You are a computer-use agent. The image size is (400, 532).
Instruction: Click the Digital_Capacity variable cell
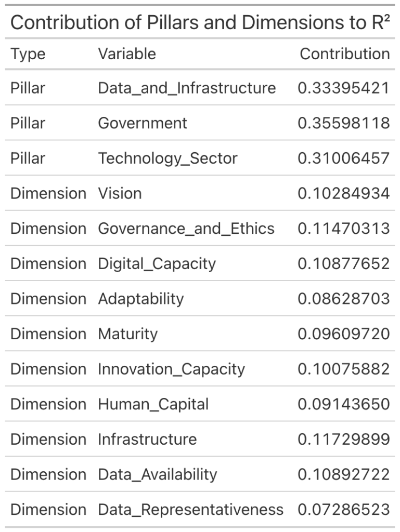(157, 264)
